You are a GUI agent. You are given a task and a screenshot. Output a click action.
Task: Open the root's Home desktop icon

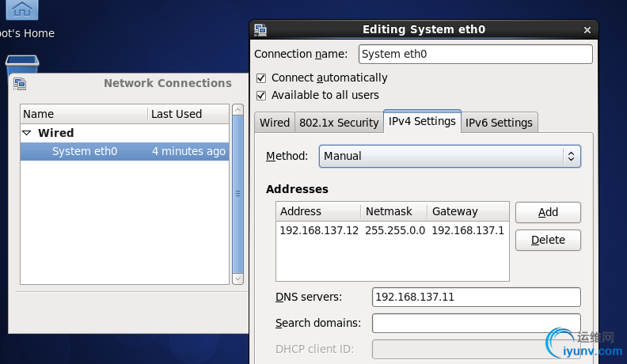23,11
